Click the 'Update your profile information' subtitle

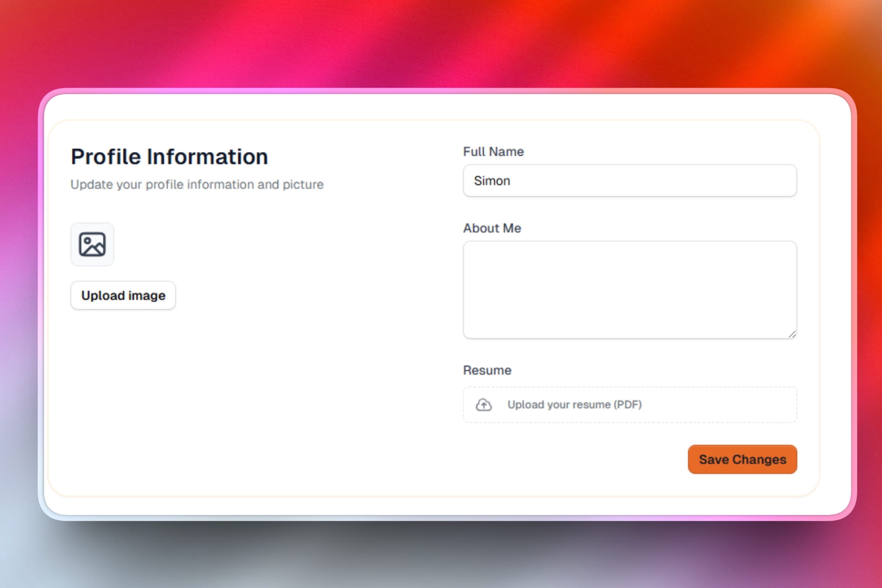coord(197,184)
